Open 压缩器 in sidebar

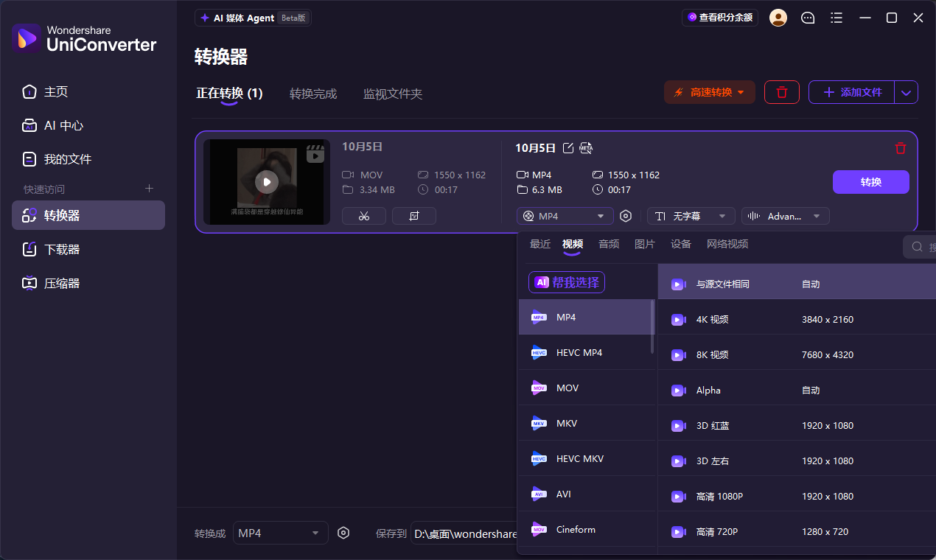tap(88, 283)
